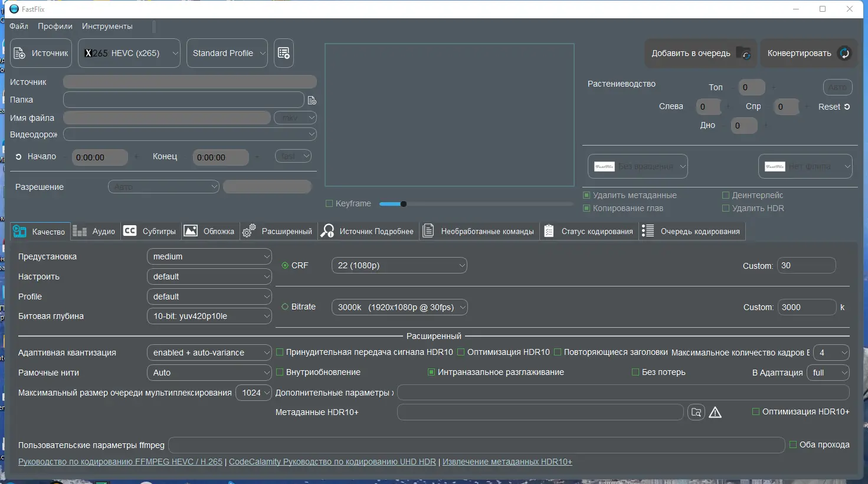
Task: Click the profile settings icon beside Standard Profile
Action: click(x=284, y=53)
